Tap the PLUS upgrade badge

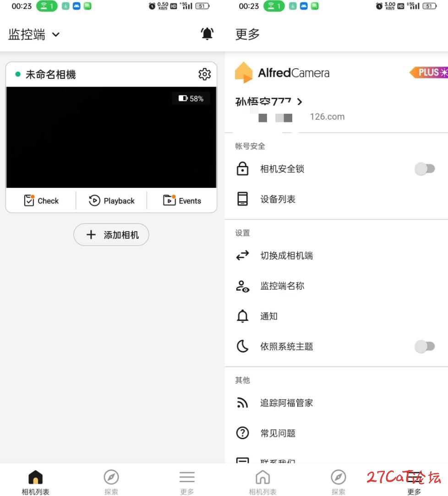coord(429,72)
